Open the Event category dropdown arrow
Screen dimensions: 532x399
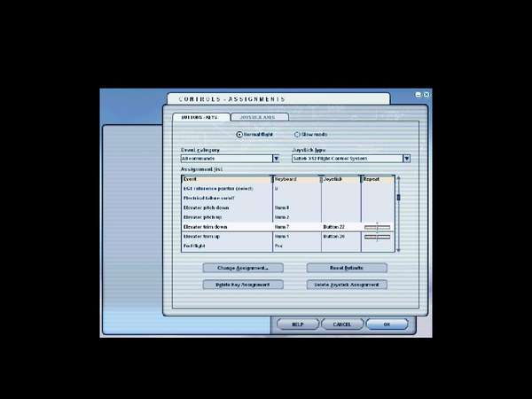[x=276, y=159]
